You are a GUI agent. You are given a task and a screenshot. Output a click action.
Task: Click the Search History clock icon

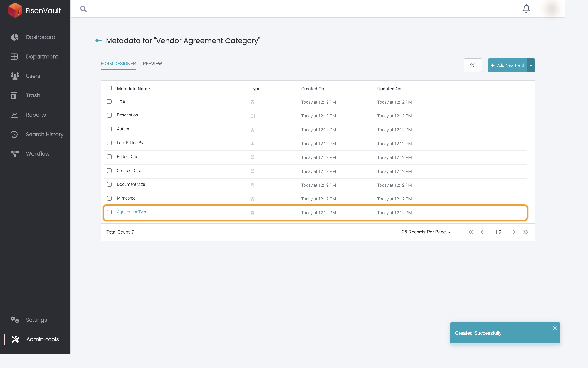click(14, 134)
